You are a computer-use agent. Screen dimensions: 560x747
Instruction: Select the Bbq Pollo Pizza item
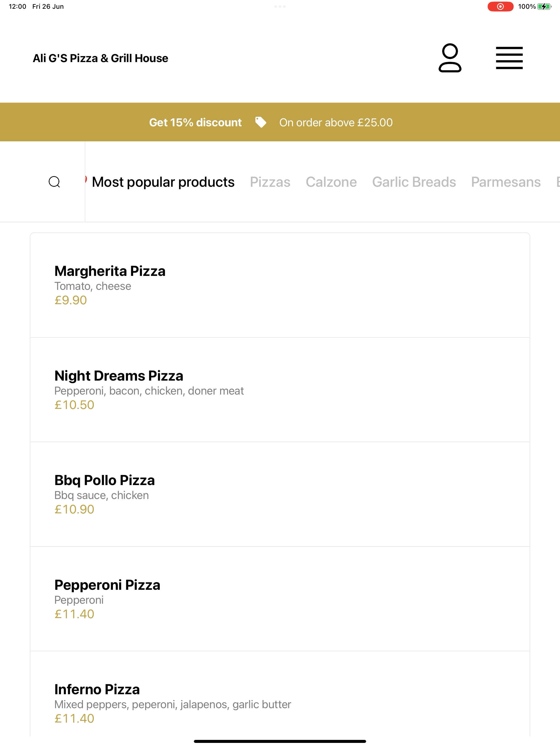[x=280, y=494]
